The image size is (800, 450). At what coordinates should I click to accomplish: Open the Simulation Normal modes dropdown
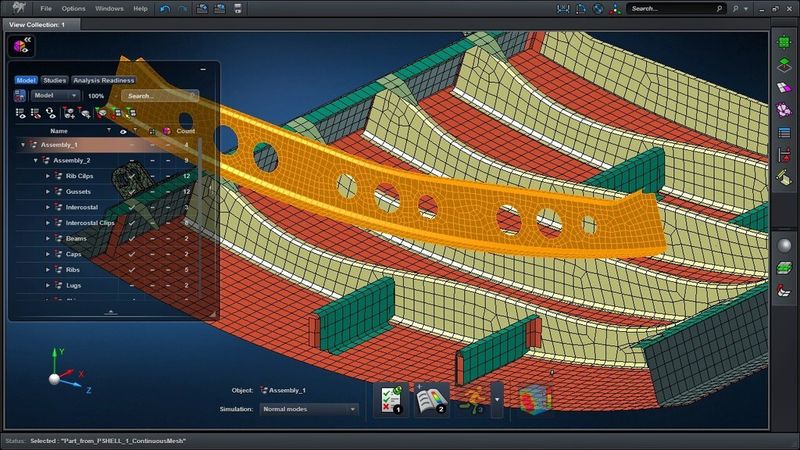point(309,409)
